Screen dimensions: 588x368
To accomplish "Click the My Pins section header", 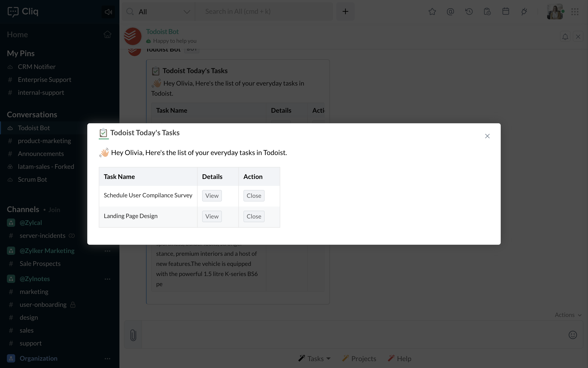I will pos(21,53).
